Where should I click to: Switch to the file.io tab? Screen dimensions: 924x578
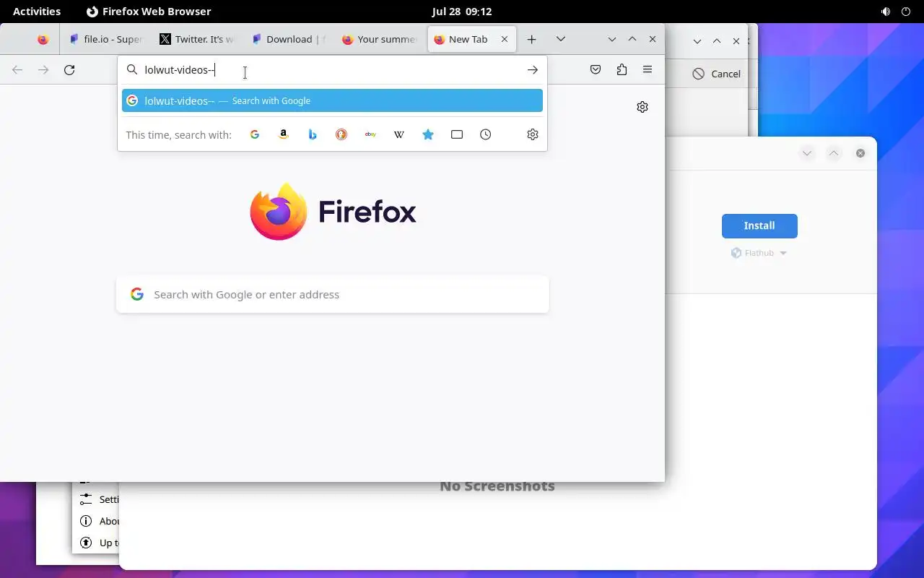pyautogui.click(x=106, y=40)
